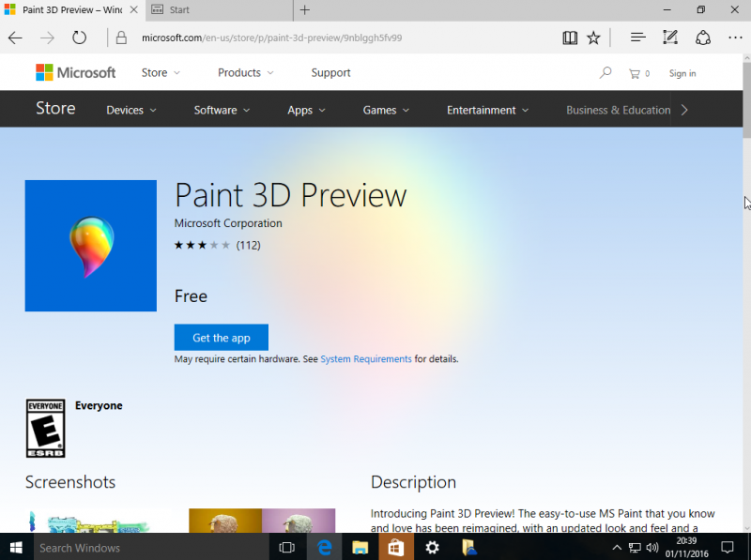This screenshot has width=751, height=560.
Task: Open the Edge Hub icon
Action: (638, 38)
